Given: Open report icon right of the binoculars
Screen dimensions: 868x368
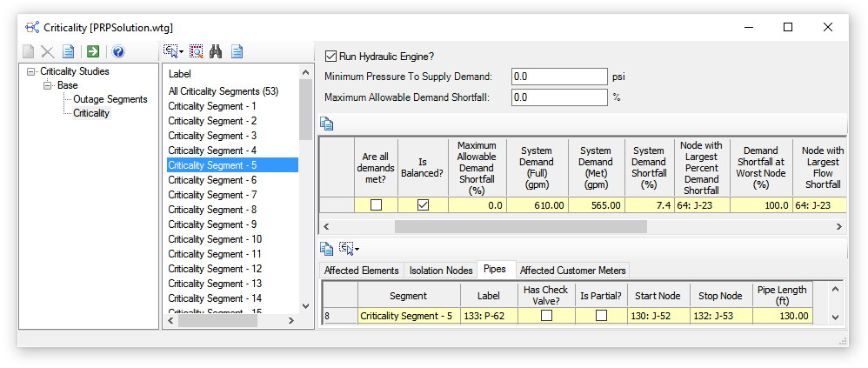Looking at the screenshot, I should click(237, 52).
